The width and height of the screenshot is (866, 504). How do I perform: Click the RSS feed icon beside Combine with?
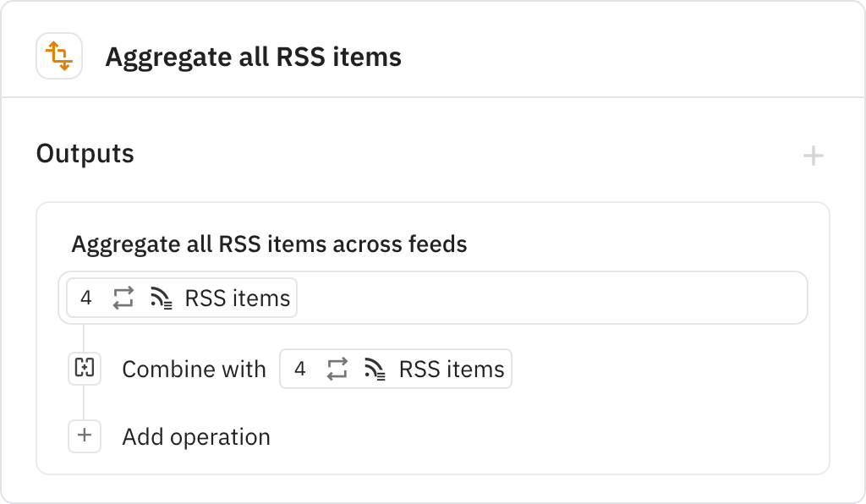click(x=374, y=369)
